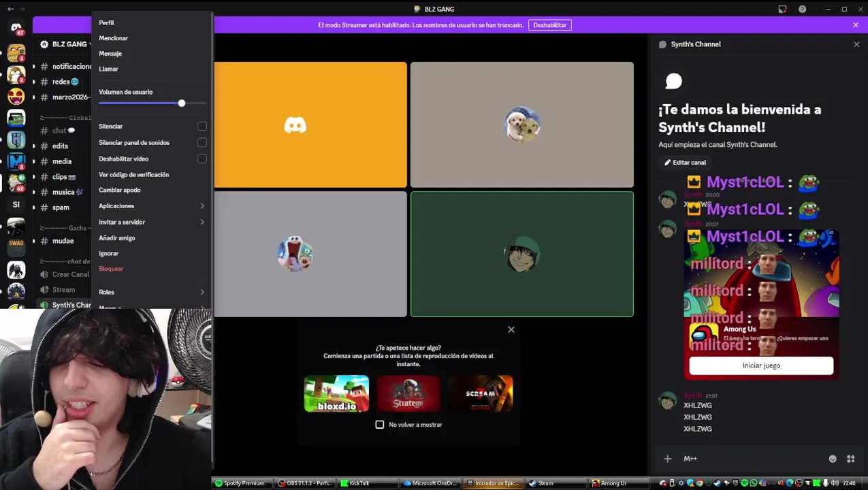Open Microsoft OneDrive taskbar item
Screen dimensions: 868x490
(x=430, y=483)
